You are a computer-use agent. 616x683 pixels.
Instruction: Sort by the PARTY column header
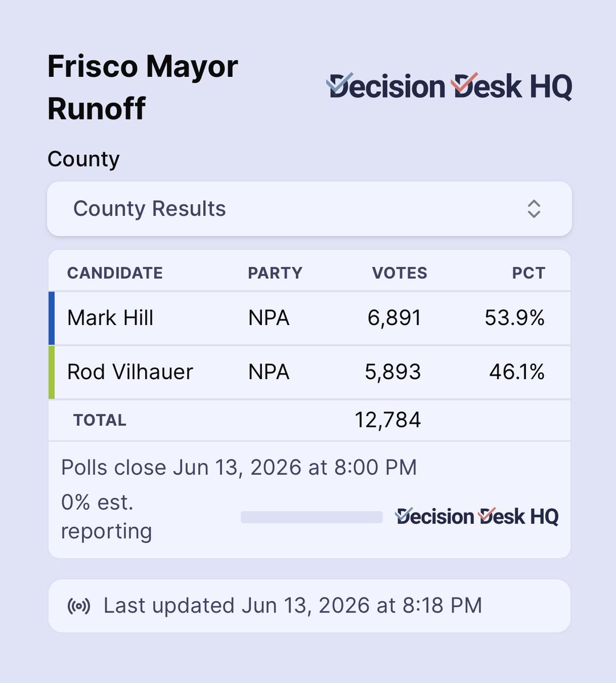tap(275, 273)
